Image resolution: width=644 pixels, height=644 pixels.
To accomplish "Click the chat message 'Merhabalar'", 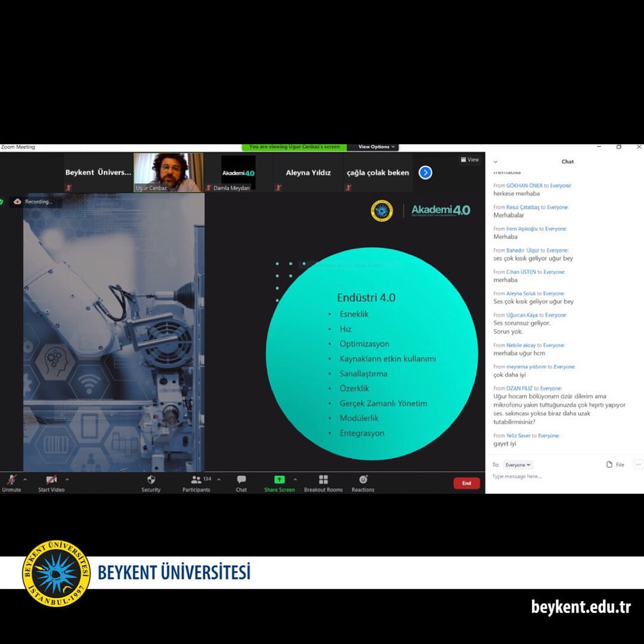I will coord(509,215).
